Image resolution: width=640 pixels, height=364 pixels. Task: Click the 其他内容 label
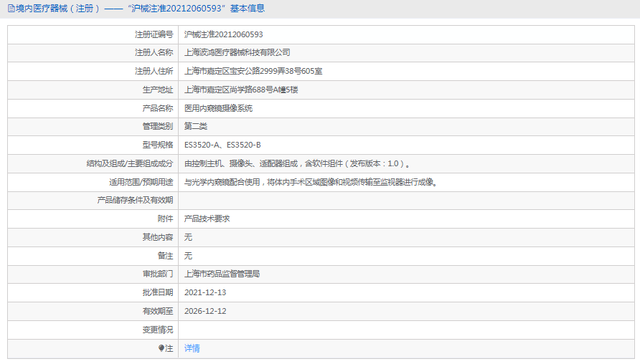pyautogui.click(x=158, y=237)
